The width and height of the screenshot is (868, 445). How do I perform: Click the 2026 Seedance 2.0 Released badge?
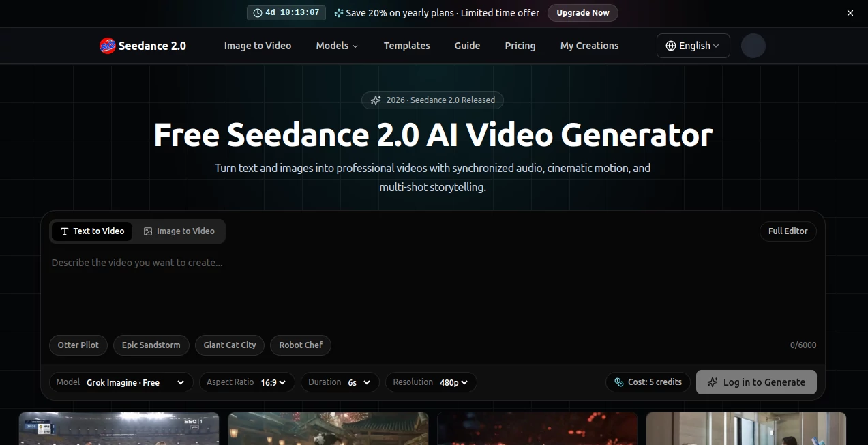(x=433, y=100)
